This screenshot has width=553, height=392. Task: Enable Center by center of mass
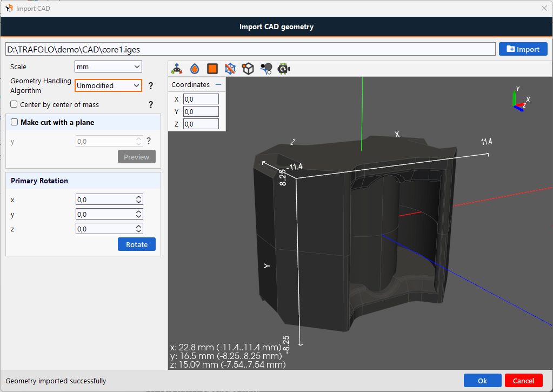pyautogui.click(x=13, y=104)
